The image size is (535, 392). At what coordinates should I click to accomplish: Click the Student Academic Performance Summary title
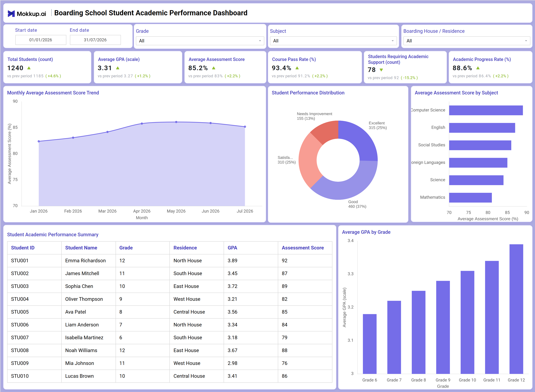53,234
